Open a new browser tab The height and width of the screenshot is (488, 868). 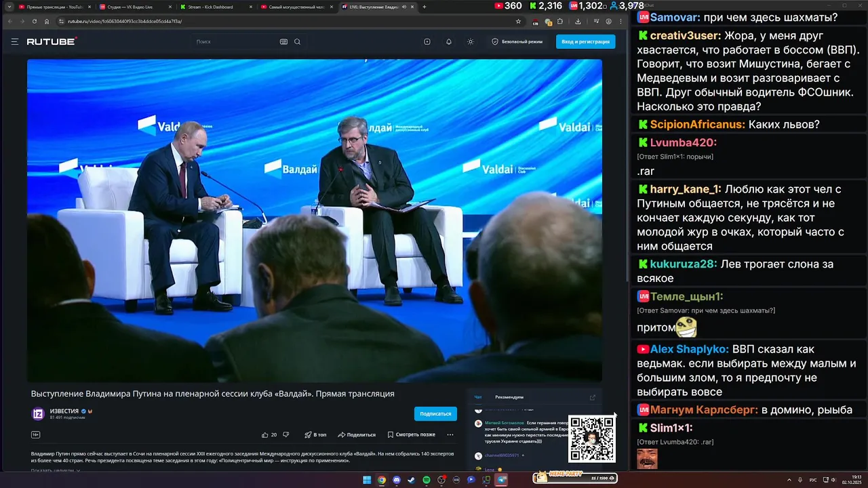[425, 7]
